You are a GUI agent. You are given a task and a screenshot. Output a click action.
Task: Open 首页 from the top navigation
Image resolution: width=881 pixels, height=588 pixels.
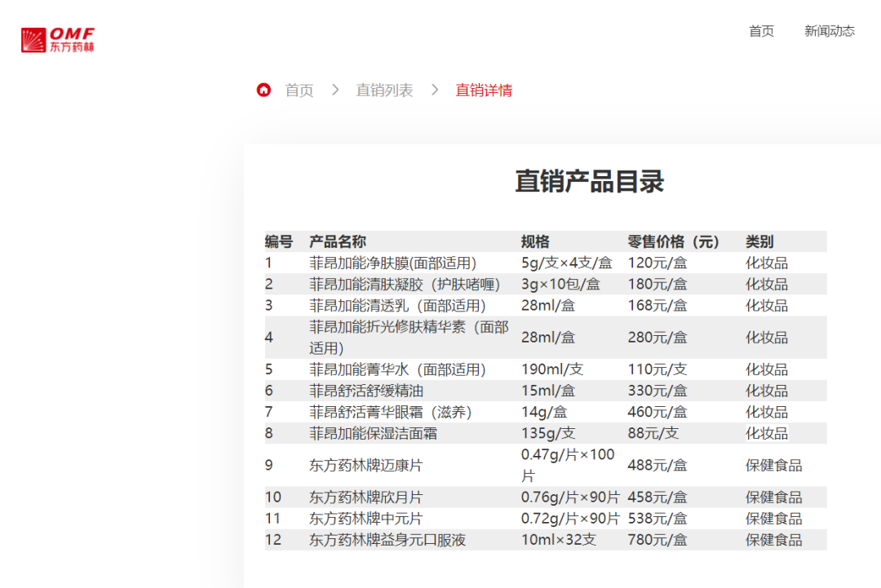(760, 32)
